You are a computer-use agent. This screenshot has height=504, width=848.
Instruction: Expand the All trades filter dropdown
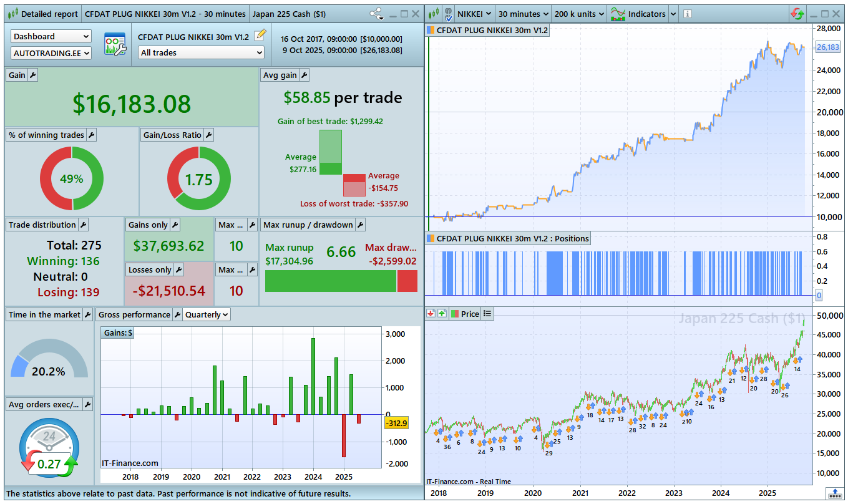point(201,53)
